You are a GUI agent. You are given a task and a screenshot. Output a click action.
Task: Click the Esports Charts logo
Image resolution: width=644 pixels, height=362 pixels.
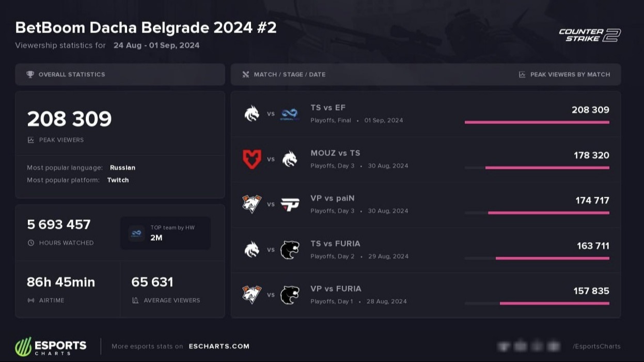click(x=51, y=347)
